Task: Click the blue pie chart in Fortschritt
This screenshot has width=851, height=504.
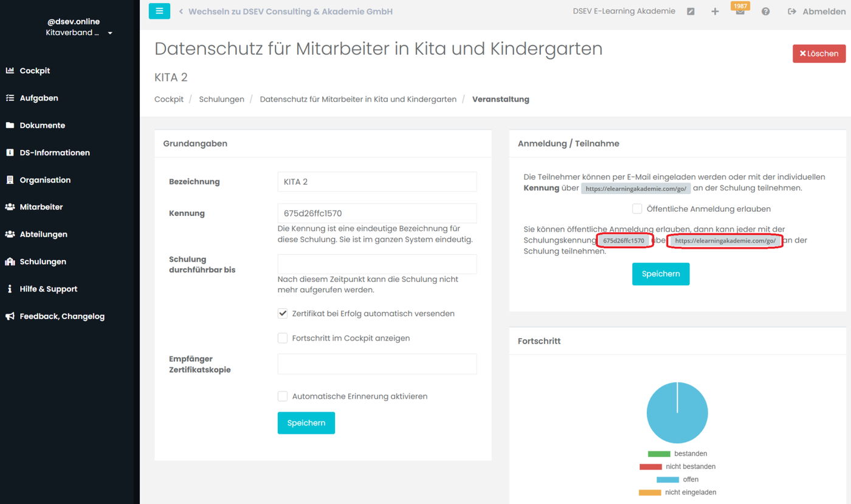Action: pyautogui.click(x=677, y=413)
